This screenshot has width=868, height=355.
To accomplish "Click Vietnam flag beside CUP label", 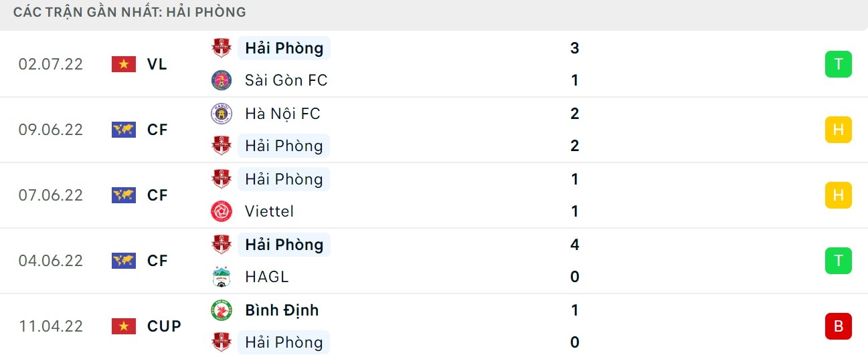I will tap(124, 326).
